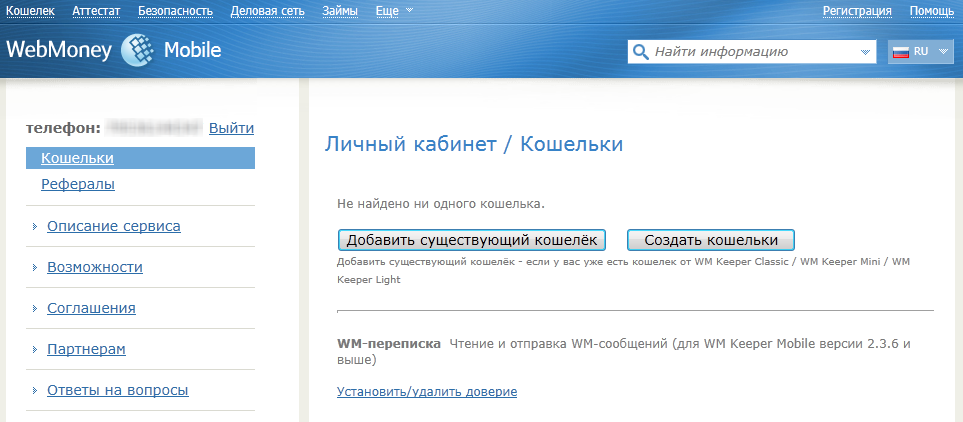Image resolution: width=963 pixels, height=422 pixels.
Task: Follow the Установить/удалить доверие link
Action: coord(427,391)
